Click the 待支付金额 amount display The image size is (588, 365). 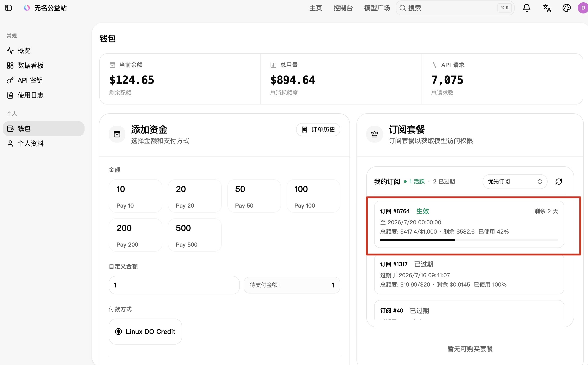292,285
